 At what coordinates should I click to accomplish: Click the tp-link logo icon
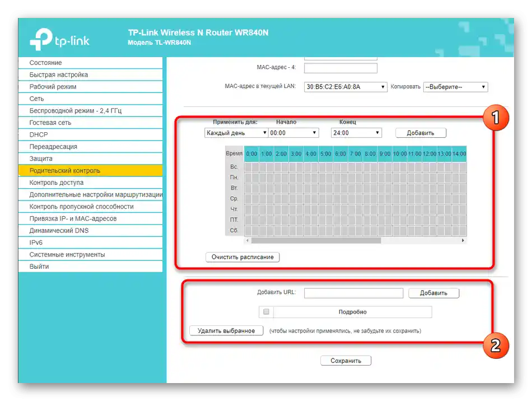(59, 40)
